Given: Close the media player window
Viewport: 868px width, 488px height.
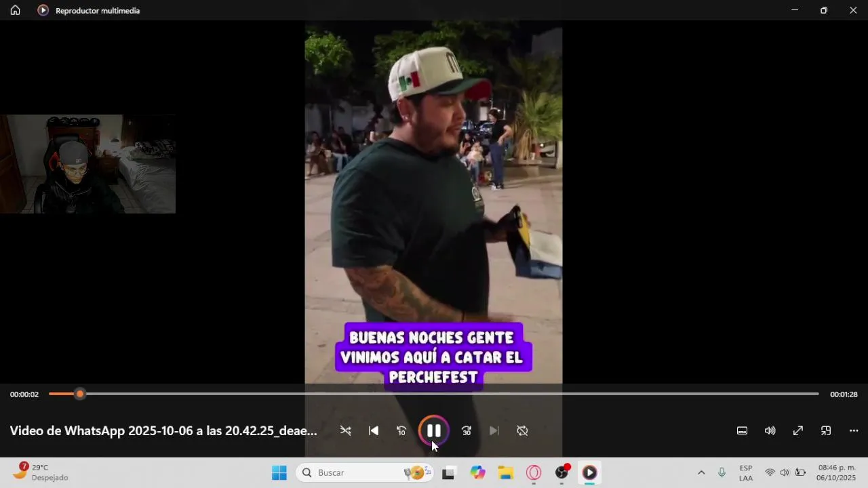Looking at the screenshot, I should click(853, 10).
